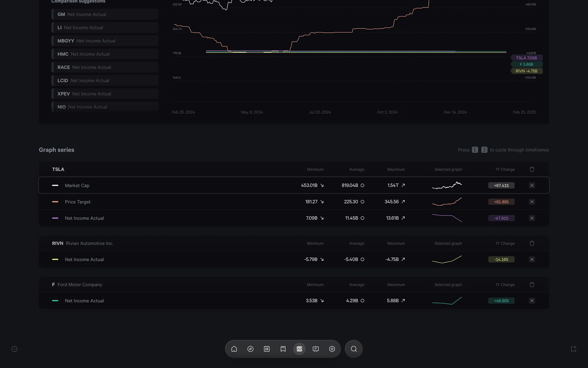Remove the TSLA Price Target series

tap(532, 202)
